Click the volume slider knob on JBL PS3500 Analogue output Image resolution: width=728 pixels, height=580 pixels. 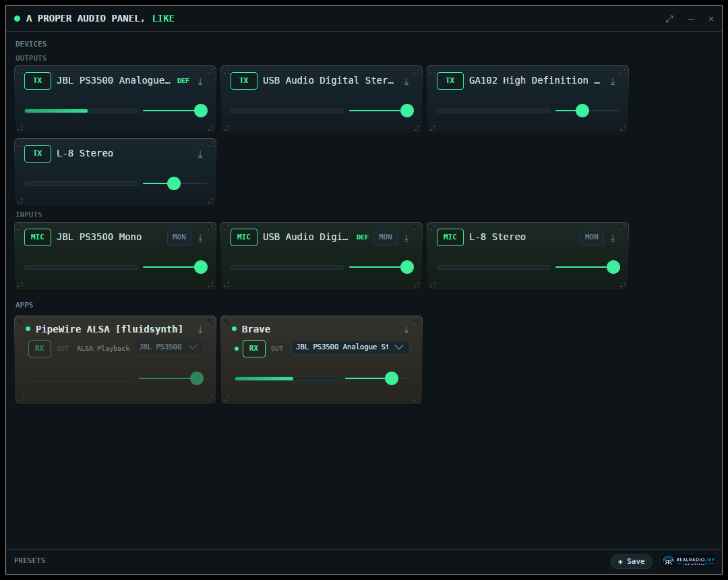[x=201, y=111]
